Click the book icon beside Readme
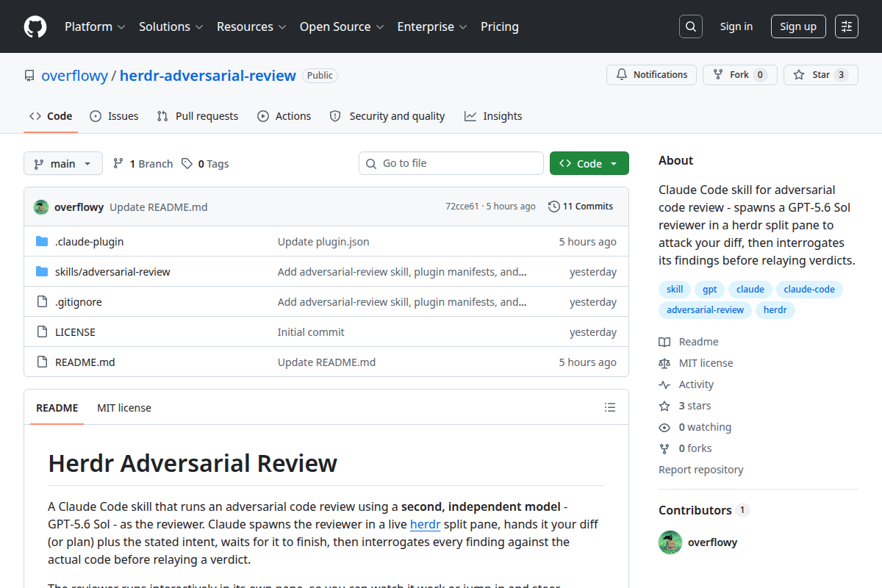The width and height of the screenshot is (882, 588). [x=664, y=342]
